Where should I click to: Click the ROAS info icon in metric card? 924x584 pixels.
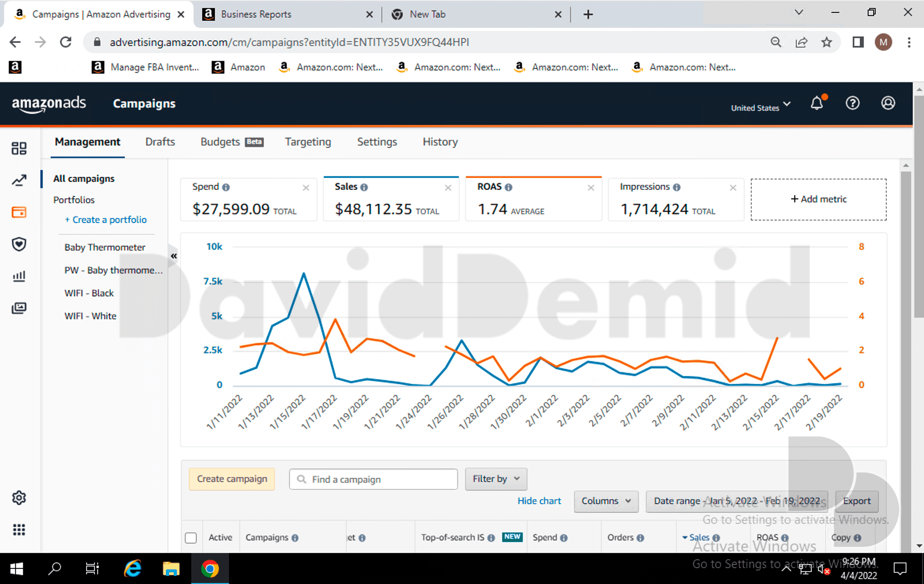pyautogui.click(x=509, y=187)
